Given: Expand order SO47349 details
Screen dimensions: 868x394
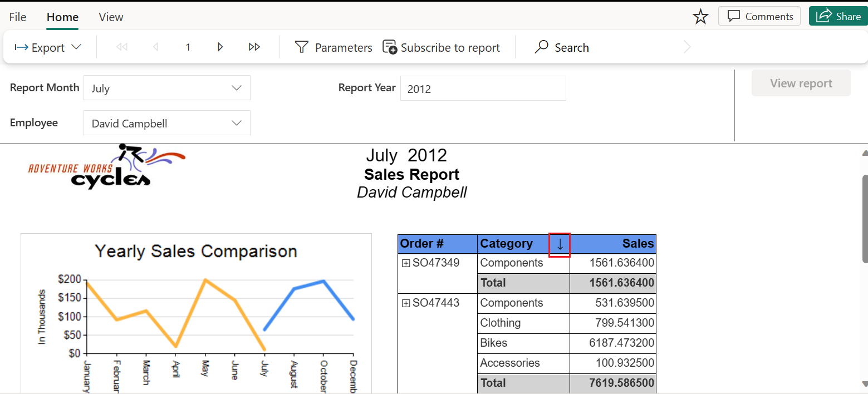Looking at the screenshot, I should coord(406,263).
